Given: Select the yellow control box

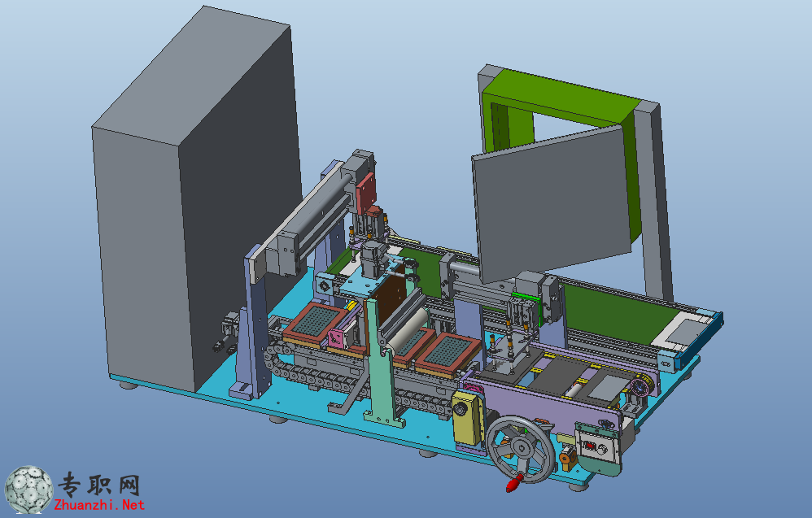Looking at the screenshot, I should (468, 418).
